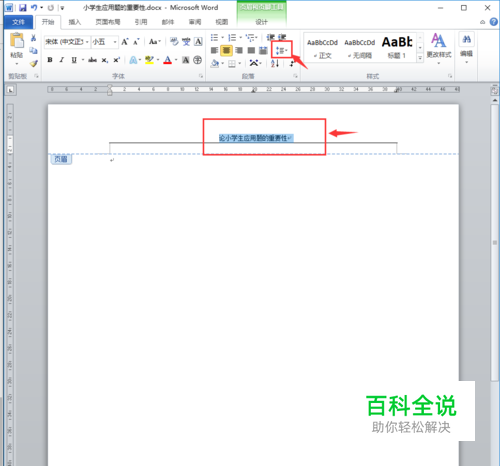The image size is (500, 466).
Task: Click the Clear Formatting icon
Action: point(174,42)
